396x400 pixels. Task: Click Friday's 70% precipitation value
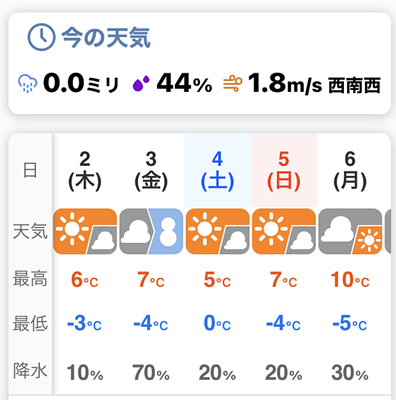point(151,372)
